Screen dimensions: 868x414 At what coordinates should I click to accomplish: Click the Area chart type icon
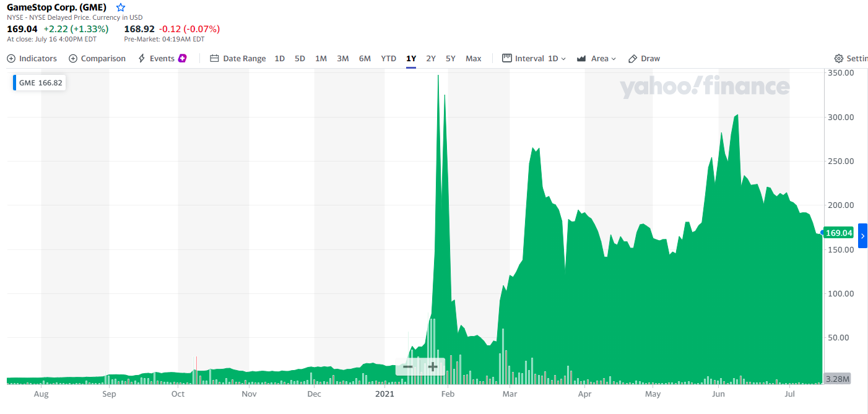(x=581, y=58)
